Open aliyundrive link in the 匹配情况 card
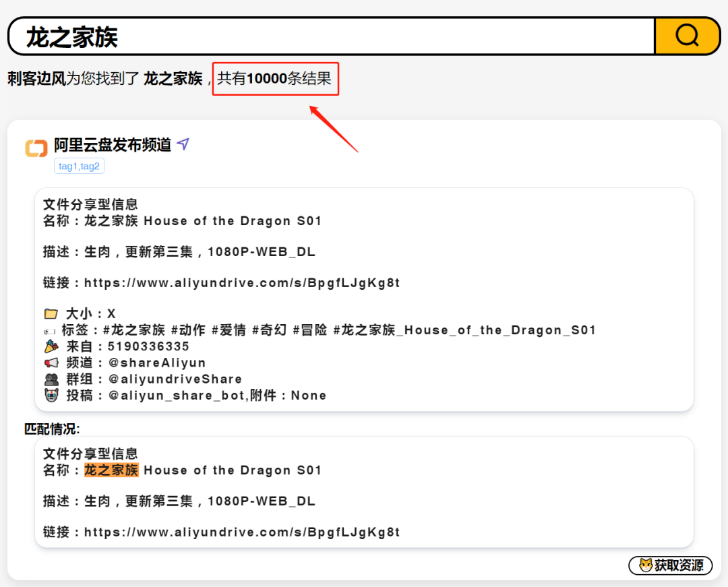The width and height of the screenshot is (728, 587). (x=242, y=532)
